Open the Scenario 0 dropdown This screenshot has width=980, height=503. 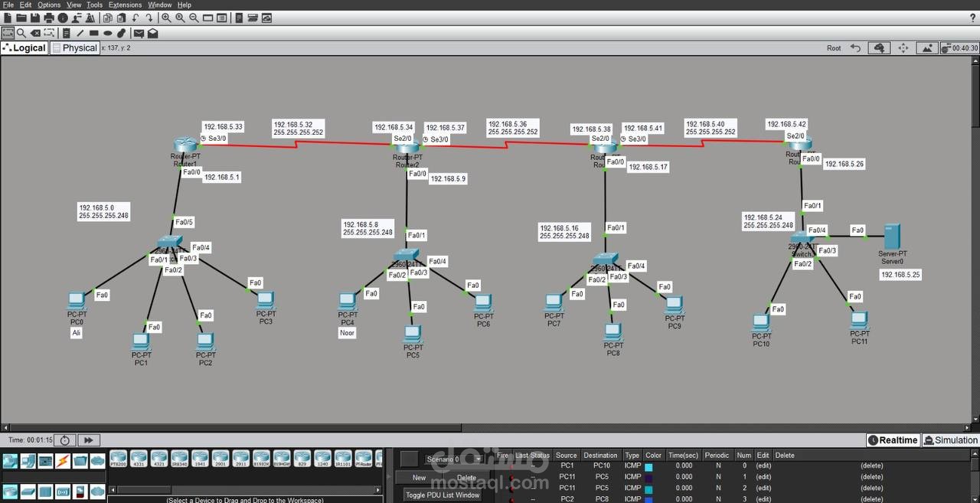[x=478, y=459]
